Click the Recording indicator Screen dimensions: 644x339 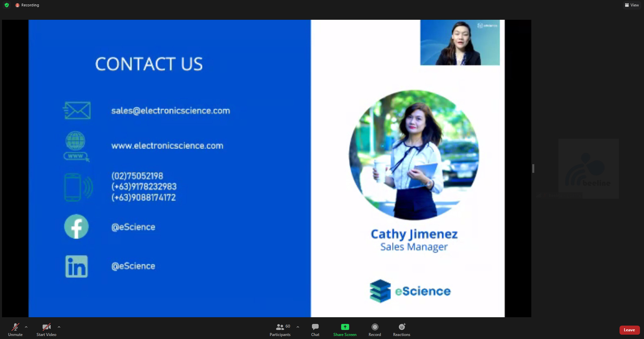click(x=27, y=5)
